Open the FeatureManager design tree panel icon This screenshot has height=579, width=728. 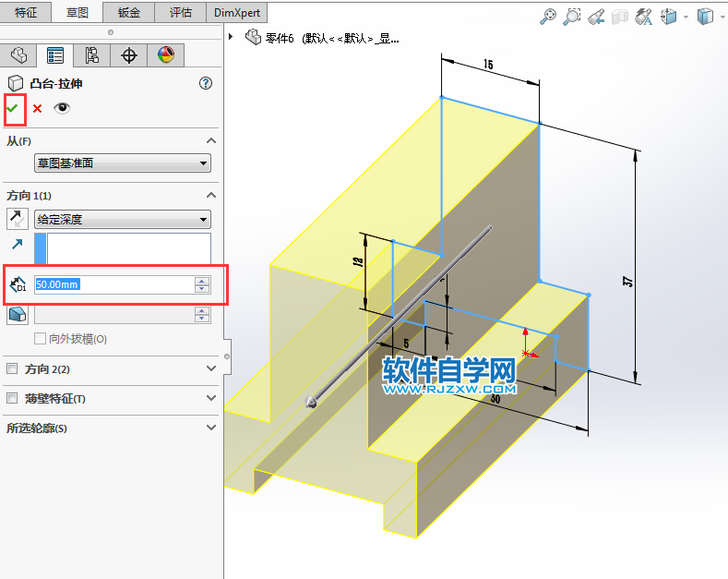pyautogui.click(x=18, y=55)
